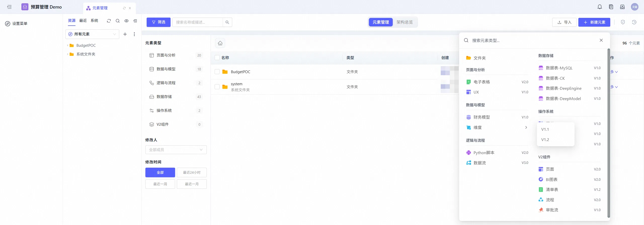Switch to the 最近 tab
The height and width of the screenshot is (225, 644).
tap(83, 21)
